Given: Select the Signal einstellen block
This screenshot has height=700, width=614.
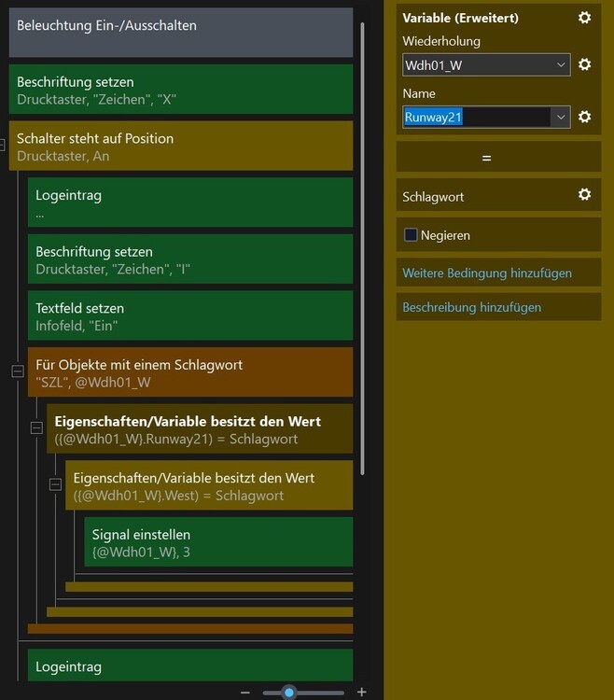Looking at the screenshot, I should coord(218,542).
